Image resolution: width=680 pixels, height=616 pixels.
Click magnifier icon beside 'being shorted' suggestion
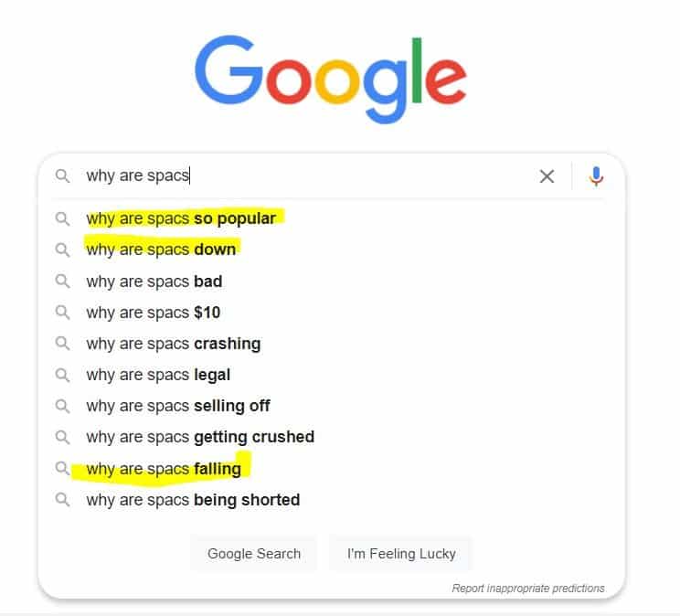click(x=62, y=500)
